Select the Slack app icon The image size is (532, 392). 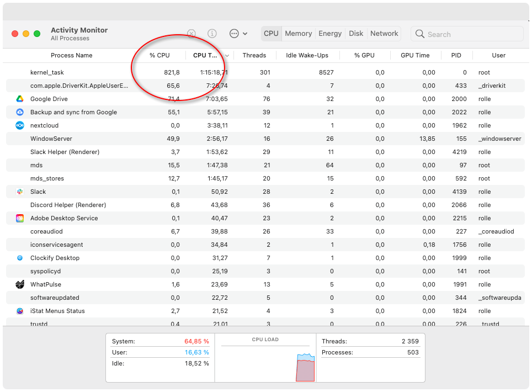[20, 192]
